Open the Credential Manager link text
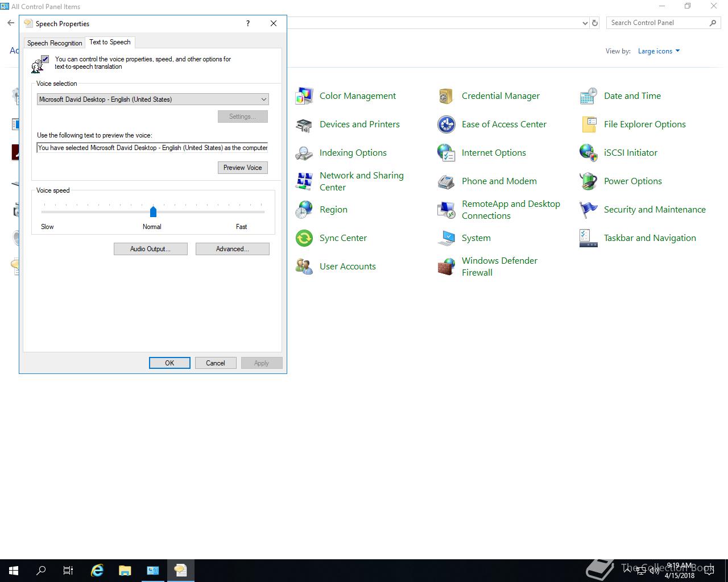 tap(500, 96)
